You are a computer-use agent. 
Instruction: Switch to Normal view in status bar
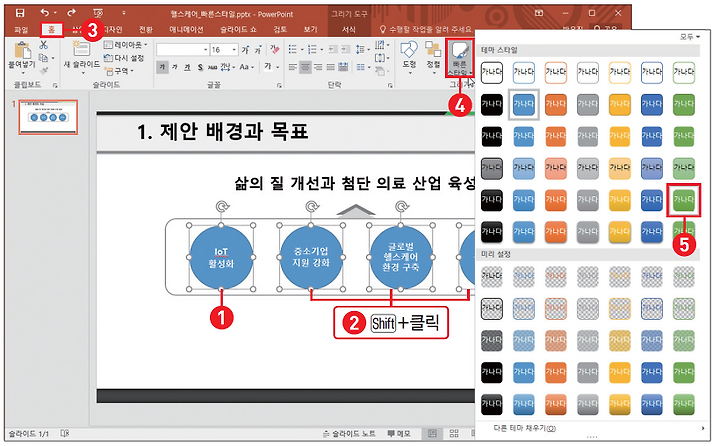pyautogui.click(x=432, y=433)
